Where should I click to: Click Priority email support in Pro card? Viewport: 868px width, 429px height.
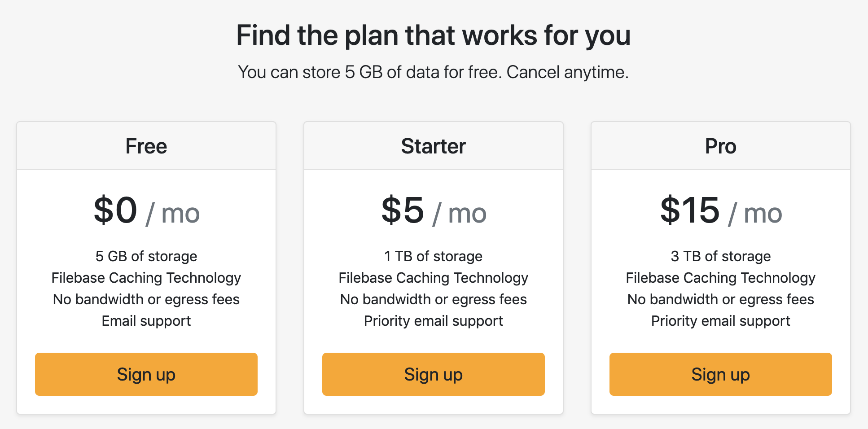tap(720, 321)
